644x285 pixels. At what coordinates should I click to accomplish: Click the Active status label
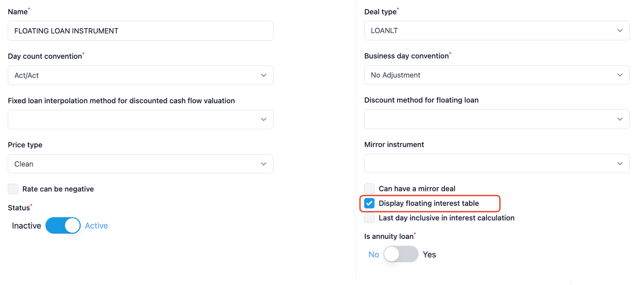(96, 226)
